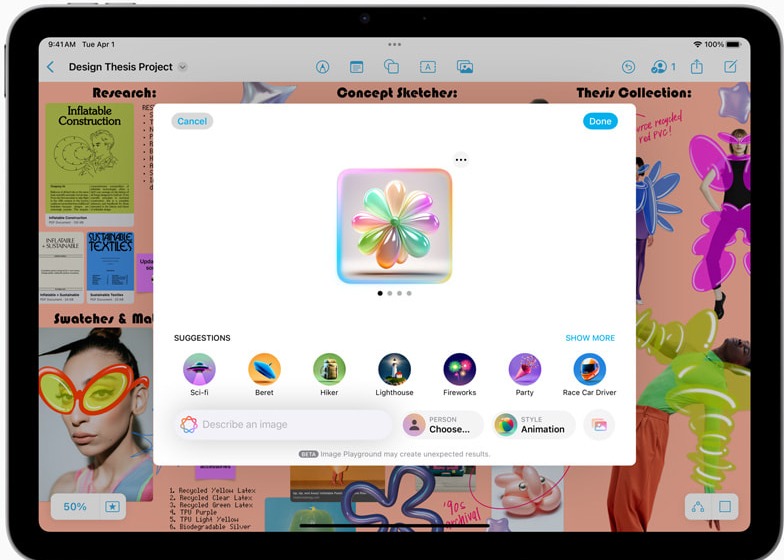Image resolution: width=784 pixels, height=560 pixels.
Task: Select the Concept Sketches heading text
Action: (x=397, y=93)
